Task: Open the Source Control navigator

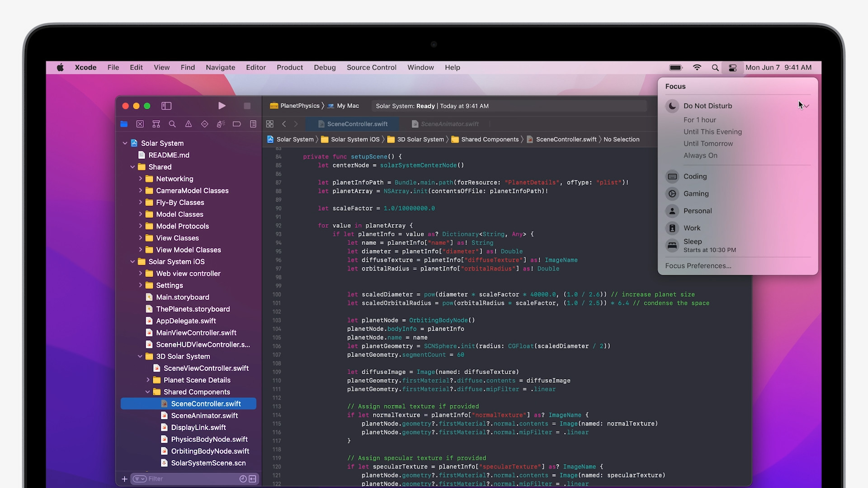Action: (140, 124)
